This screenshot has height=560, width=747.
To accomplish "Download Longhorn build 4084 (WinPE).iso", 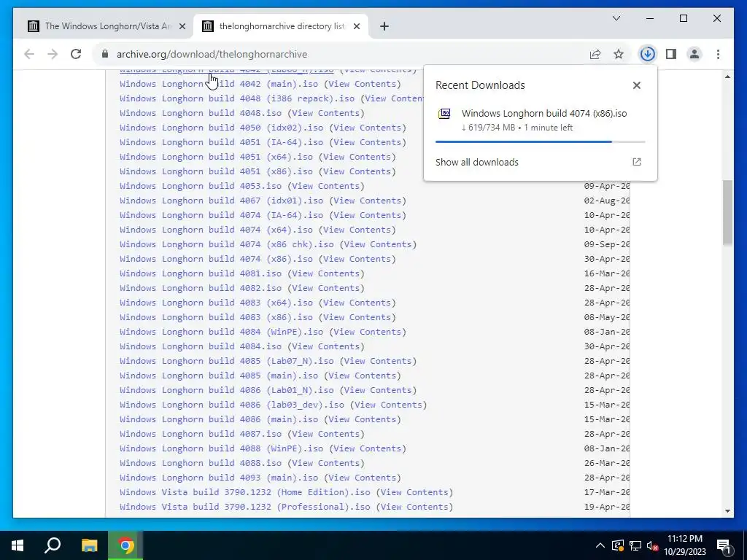I will [222, 332].
